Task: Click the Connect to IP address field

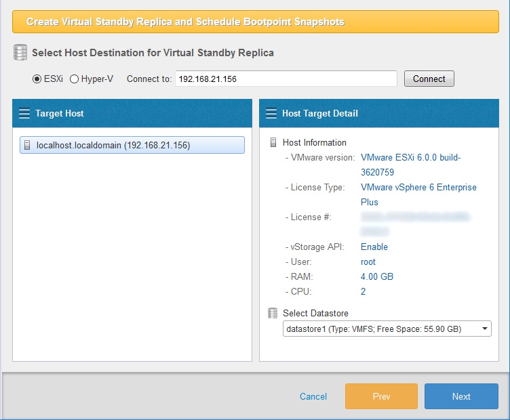Action: [286, 79]
